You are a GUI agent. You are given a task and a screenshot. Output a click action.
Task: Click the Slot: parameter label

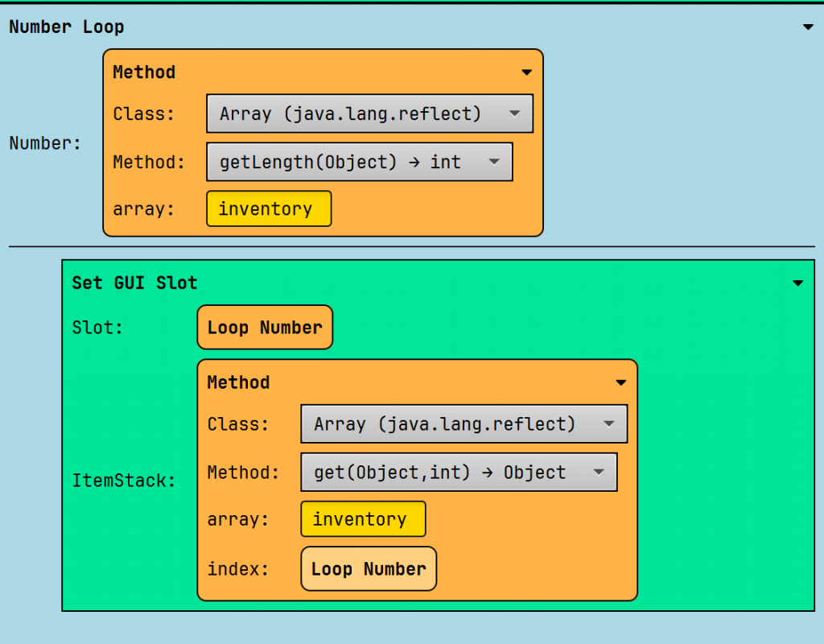97,328
